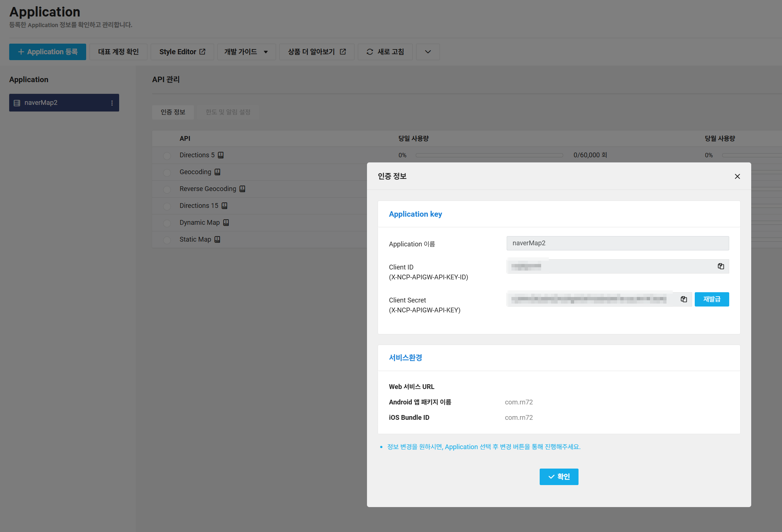Screen dimensions: 782x532
Task: Switch to 한도 및 알림 설정 tab
Action: pos(228,112)
